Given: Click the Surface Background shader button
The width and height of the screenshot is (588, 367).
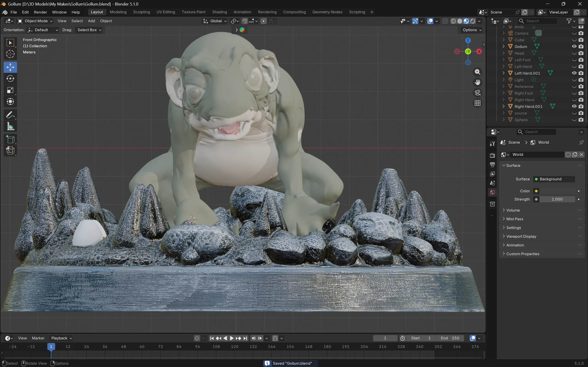Looking at the screenshot, I should coord(554,179).
